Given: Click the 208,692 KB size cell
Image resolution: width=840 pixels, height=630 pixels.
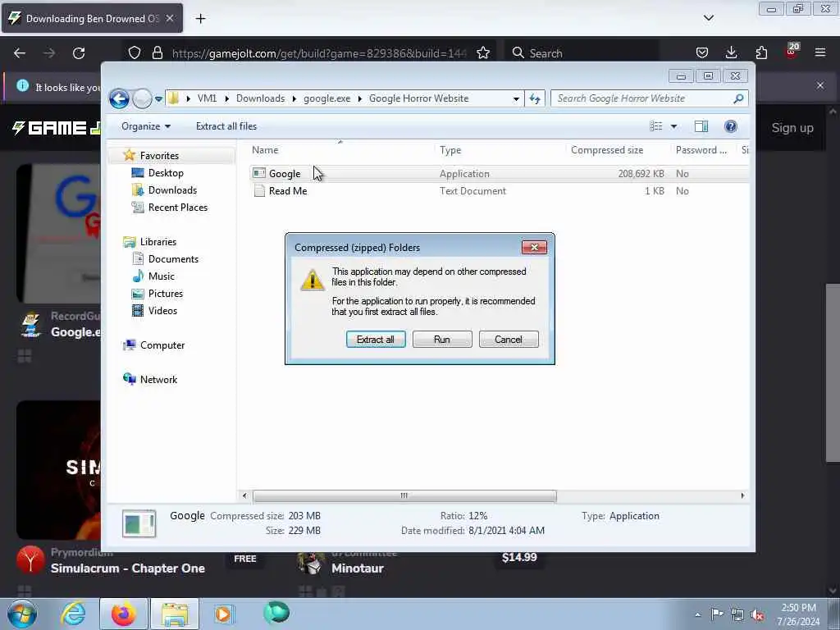Looking at the screenshot, I should pos(641,174).
